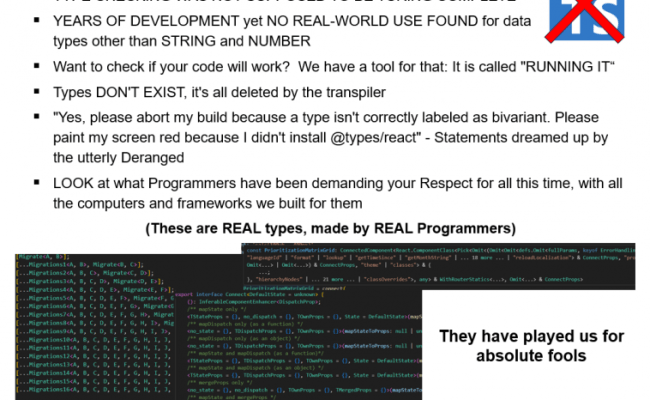This screenshot has width=650, height=400.
Task: Click the code line starting "[...Migrations16<A, B, C"
Action: [x=93, y=390]
